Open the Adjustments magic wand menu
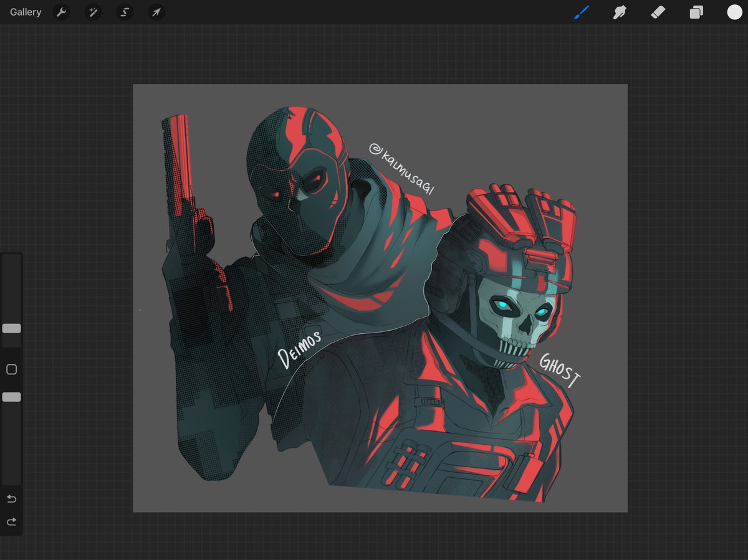 click(93, 12)
